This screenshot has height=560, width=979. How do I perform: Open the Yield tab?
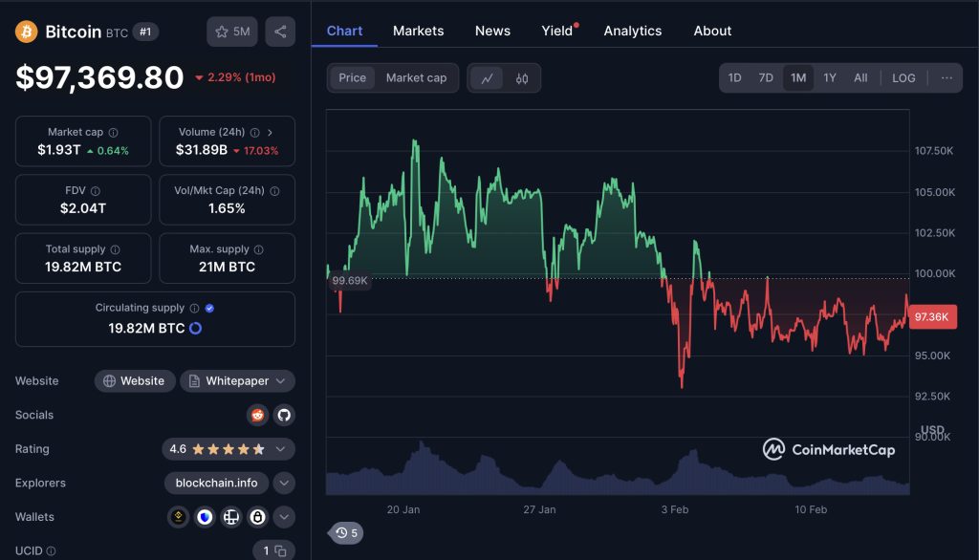click(x=557, y=31)
